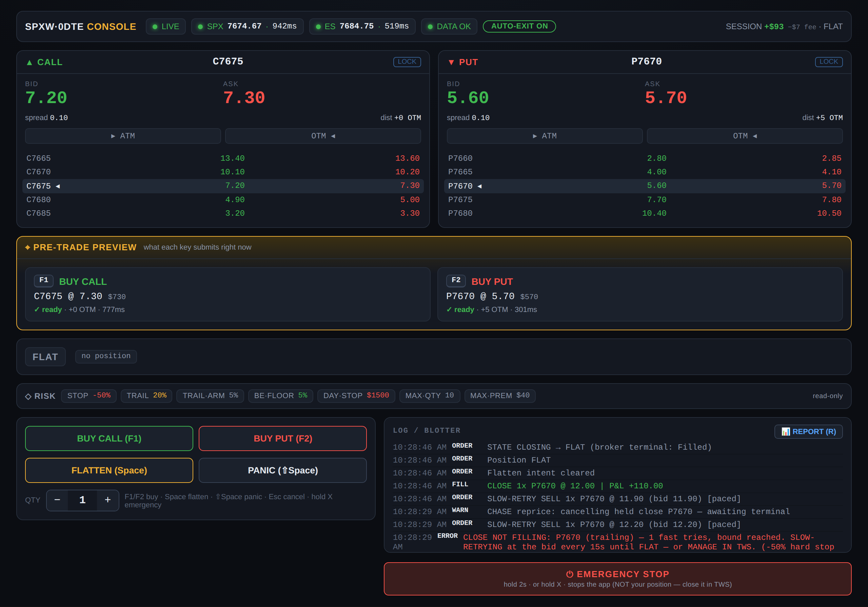Click the put ASK 5.70 price
The width and height of the screenshot is (868, 607).
[x=666, y=98]
